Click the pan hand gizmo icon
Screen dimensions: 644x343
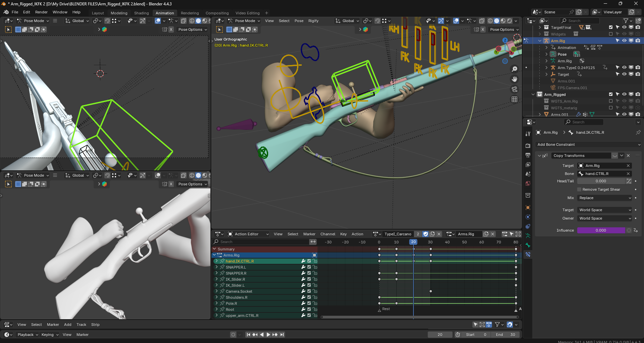pos(514,79)
